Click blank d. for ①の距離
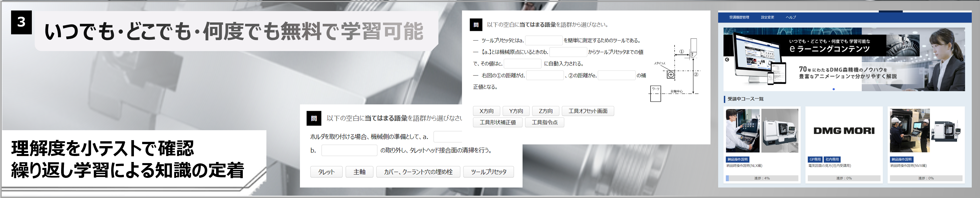Screen dimensions: 980x198 point(545,75)
